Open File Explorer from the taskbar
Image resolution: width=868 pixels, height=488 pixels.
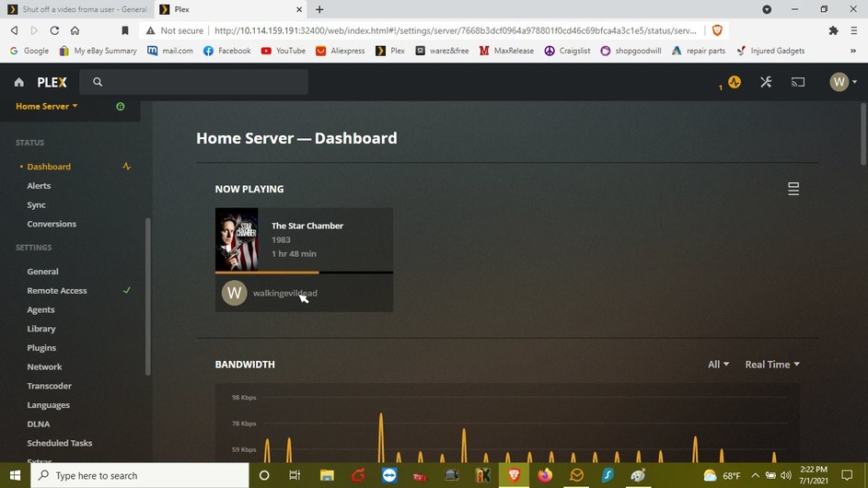click(x=327, y=475)
